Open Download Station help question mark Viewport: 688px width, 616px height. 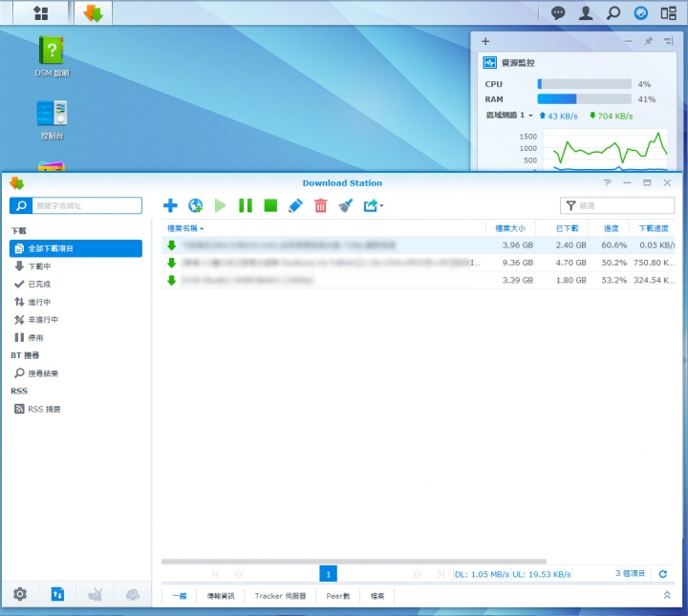[x=608, y=182]
